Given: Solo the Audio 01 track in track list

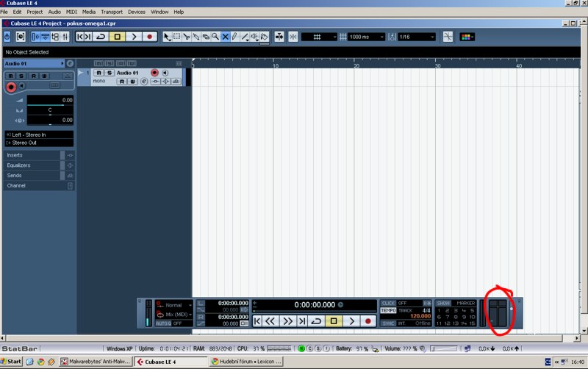Looking at the screenshot, I should click(x=109, y=73).
